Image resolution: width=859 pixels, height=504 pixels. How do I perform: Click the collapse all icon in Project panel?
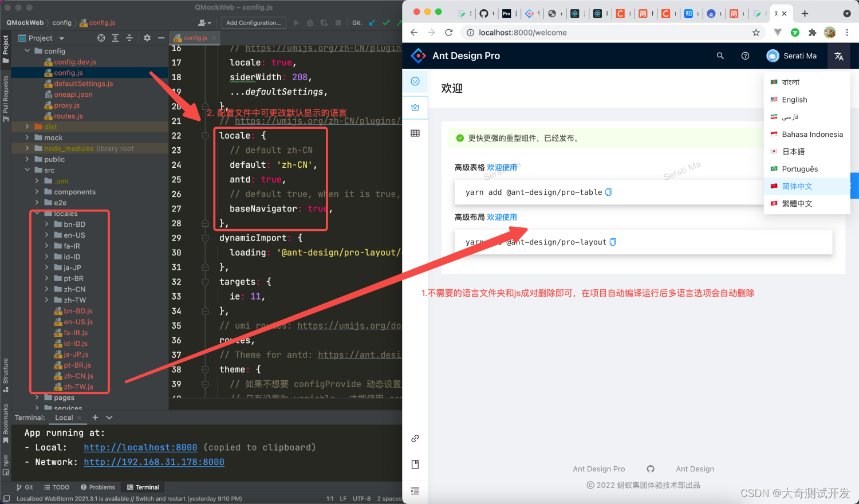coord(129,38)
